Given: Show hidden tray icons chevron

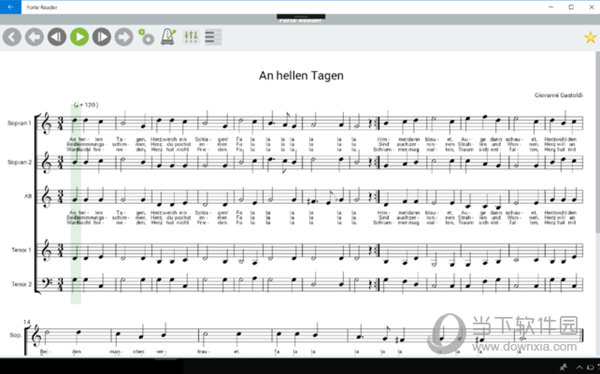Looking at the screenshot, I should point(579,367).
